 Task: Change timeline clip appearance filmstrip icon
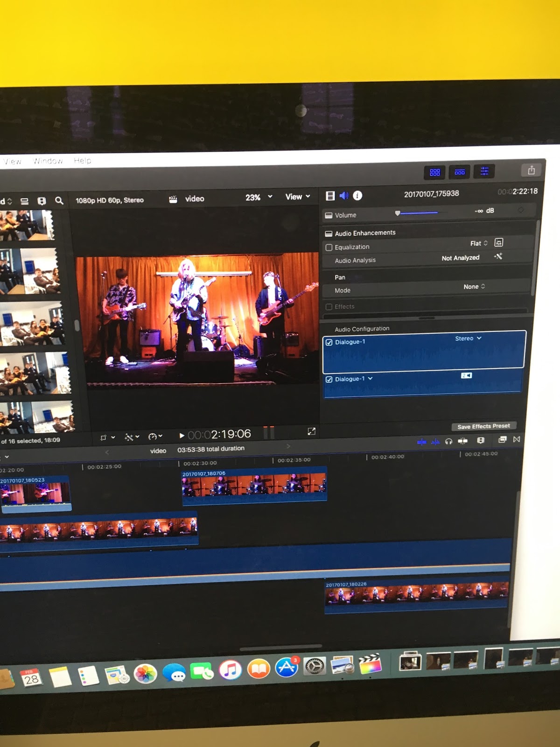[481, 440]
